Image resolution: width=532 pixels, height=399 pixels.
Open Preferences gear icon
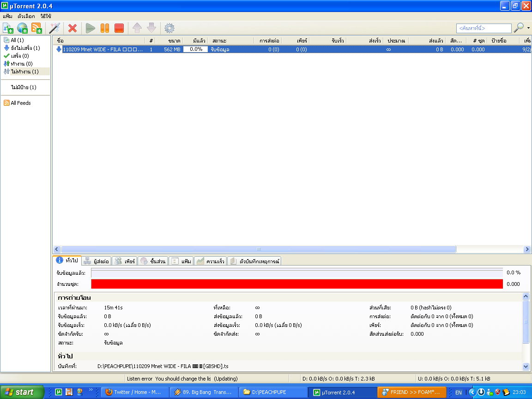coord(169,28)
